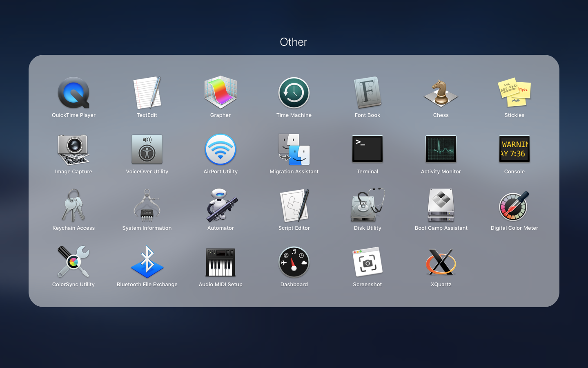Click the "Migration Assistant" label text
588x368 pixels.
(294, 172)
